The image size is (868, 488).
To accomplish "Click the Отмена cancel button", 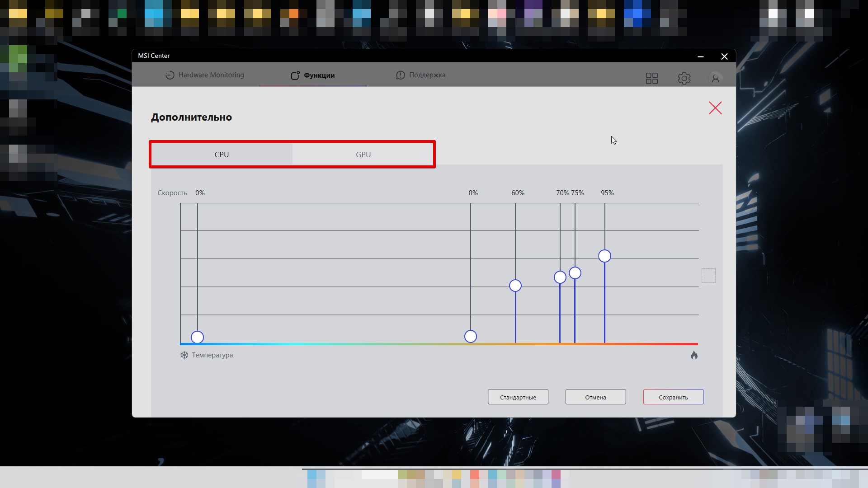I will (595, 397).
